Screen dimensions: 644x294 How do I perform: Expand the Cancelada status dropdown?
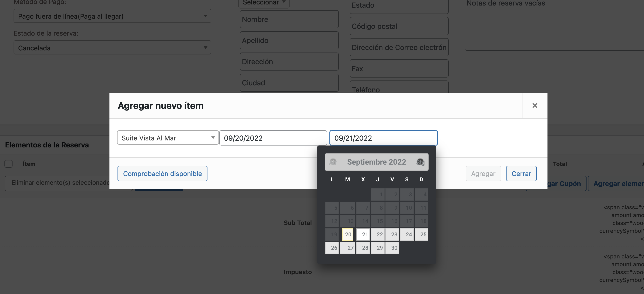click(112, 48)
